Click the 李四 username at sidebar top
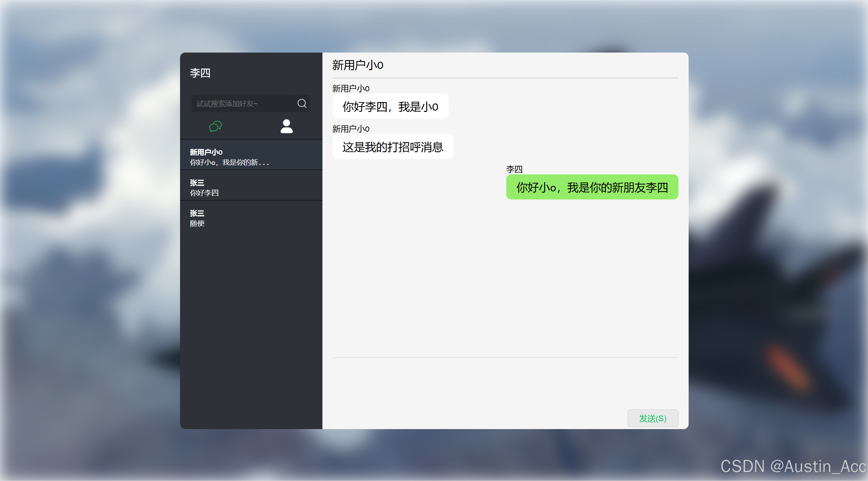 (200, 73)
